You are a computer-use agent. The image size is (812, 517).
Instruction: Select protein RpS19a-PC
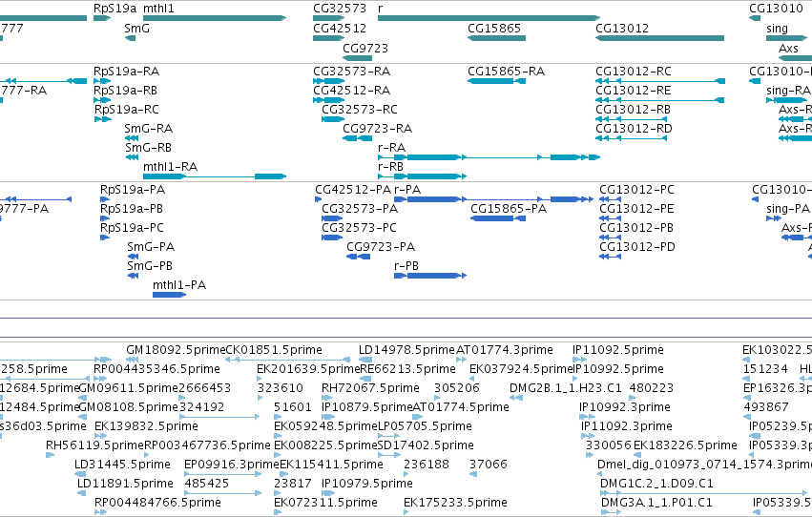[x=105, y=238]
